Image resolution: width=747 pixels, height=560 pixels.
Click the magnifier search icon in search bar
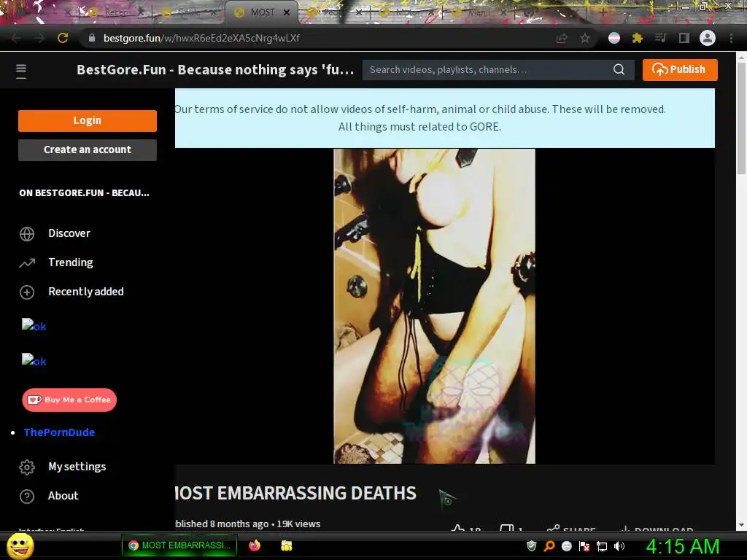pyautogui.click(x=619, y=69)
